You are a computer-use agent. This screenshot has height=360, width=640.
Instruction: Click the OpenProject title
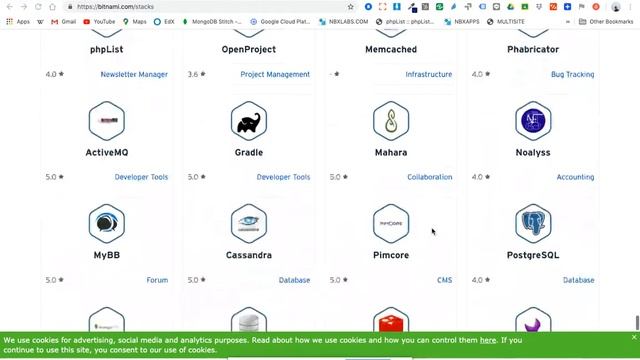point(249,49)
